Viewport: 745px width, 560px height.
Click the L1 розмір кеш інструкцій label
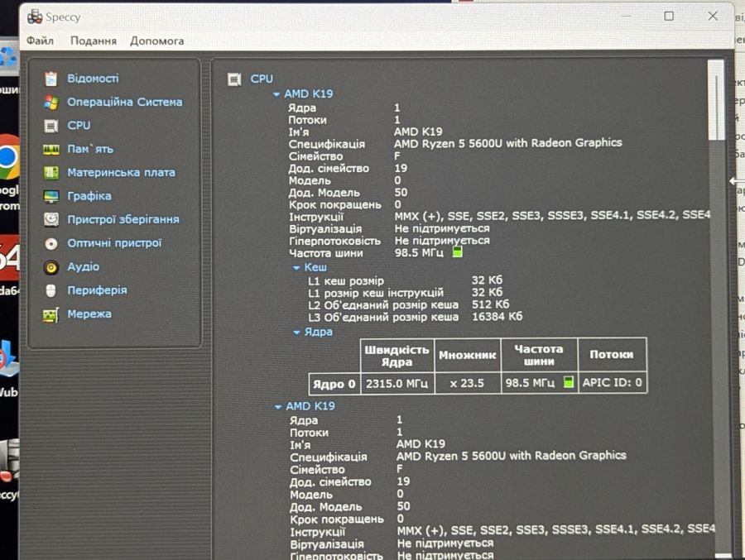point(376,293)
